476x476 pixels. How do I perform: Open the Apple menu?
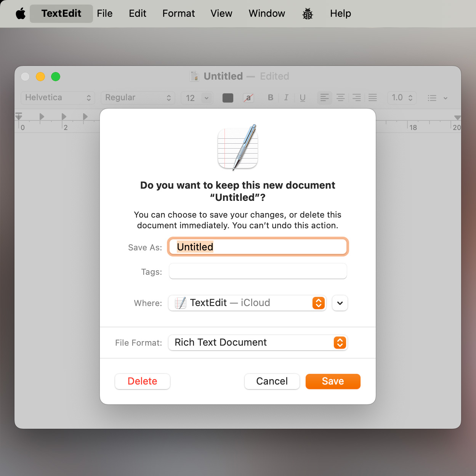click(x=20, y=13)
